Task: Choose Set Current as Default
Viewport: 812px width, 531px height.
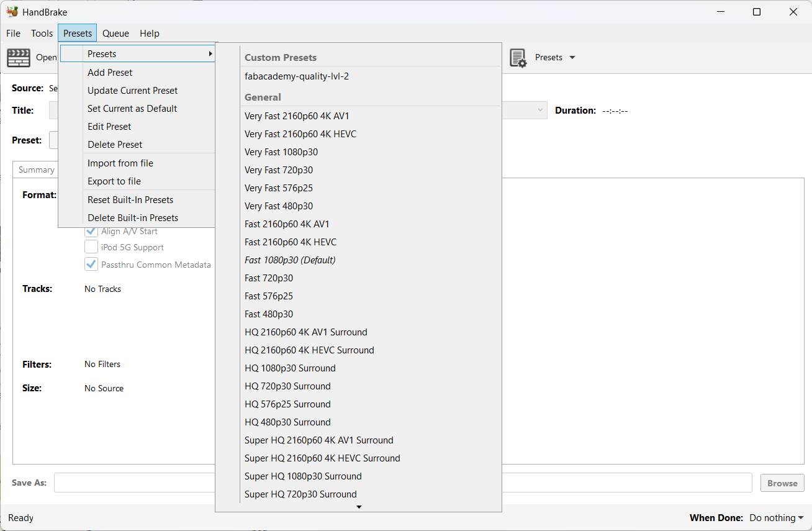Action: click(137, 109)
